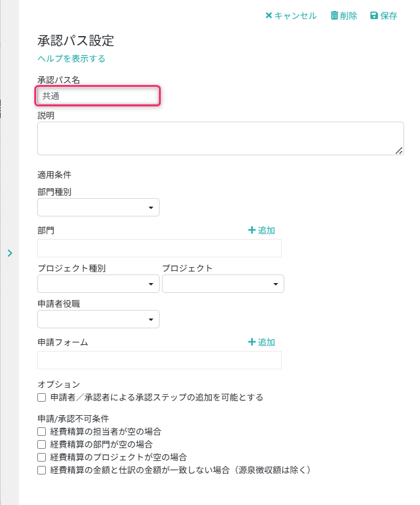The image size is (420, 505).
Task: Click the 説明 textarea resize handle
Action: [x=399, y=150]
